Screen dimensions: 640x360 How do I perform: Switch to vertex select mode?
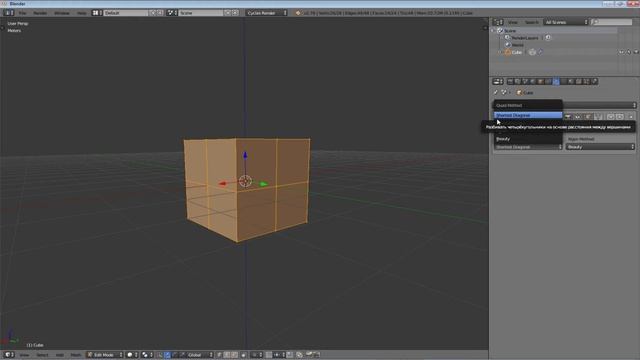219,355
